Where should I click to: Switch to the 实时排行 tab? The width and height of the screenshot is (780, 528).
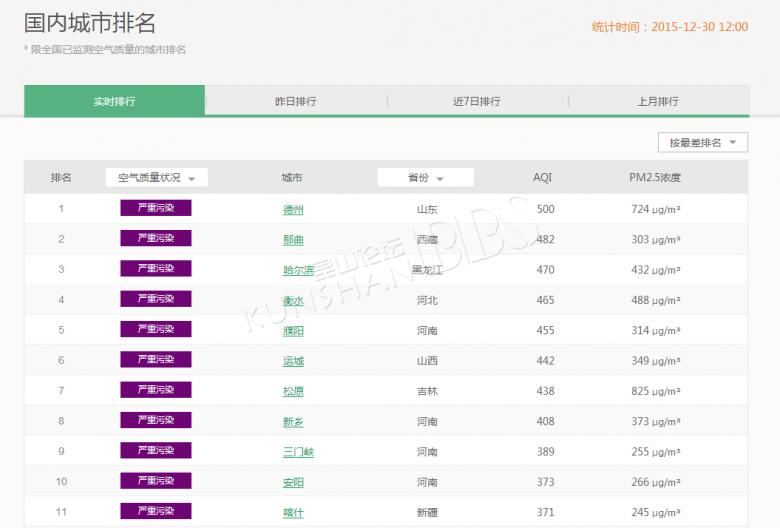pyautogui.click(x=115, y=101)
